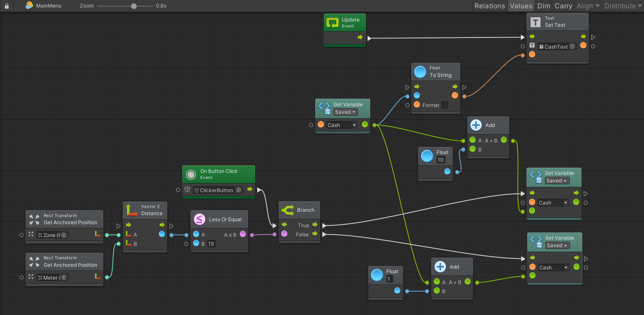Edit the Float value 1 field
Viewport: 644px width, 315px height.
(x=389, y=279)
